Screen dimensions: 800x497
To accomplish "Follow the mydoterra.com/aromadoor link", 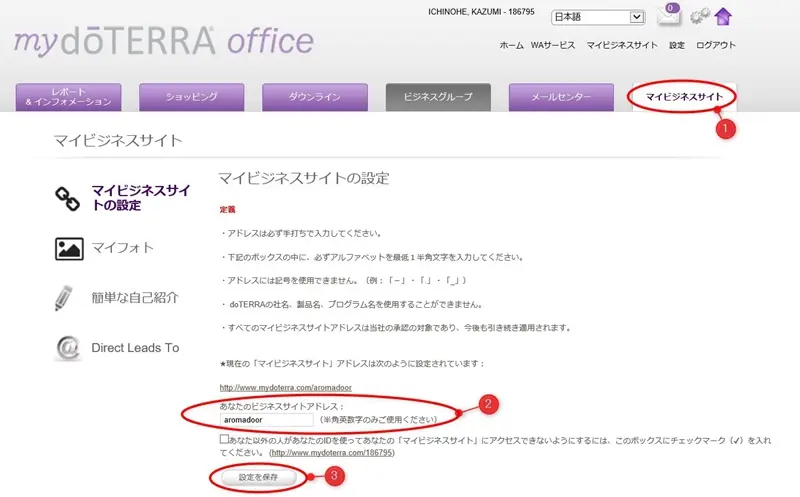I will [286, 388].
